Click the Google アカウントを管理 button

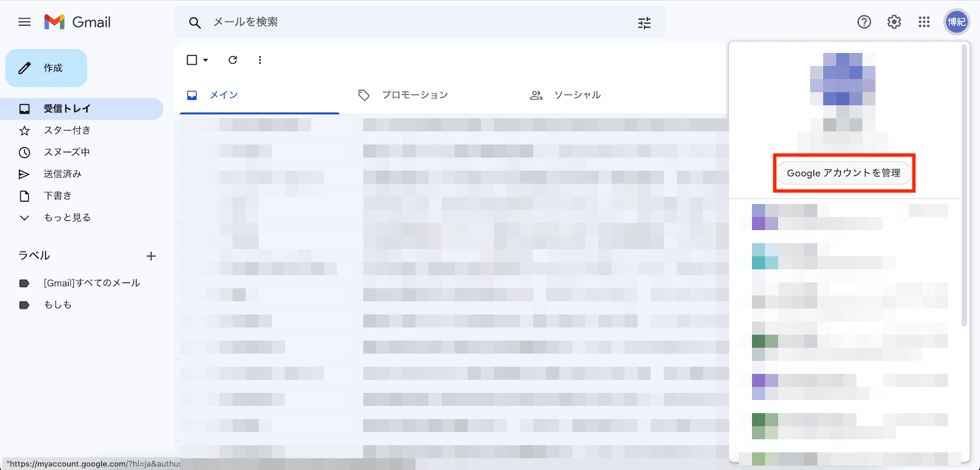843,173
